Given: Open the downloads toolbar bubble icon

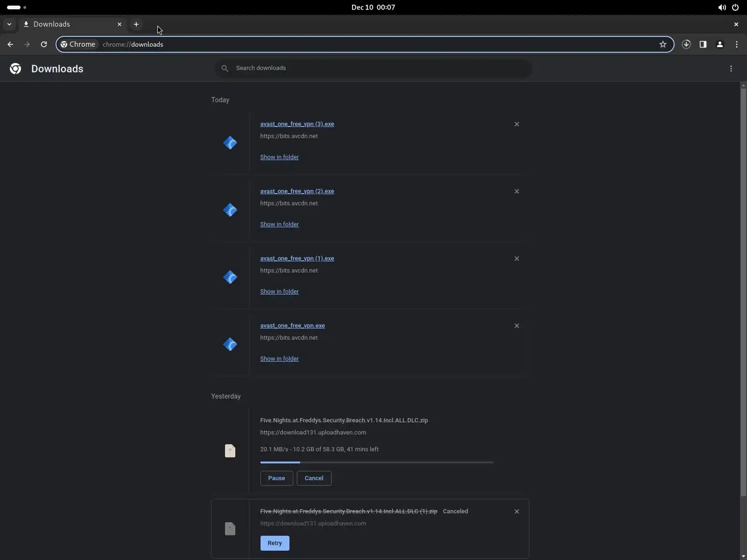Looking at the screenshot, I should 686,44.
